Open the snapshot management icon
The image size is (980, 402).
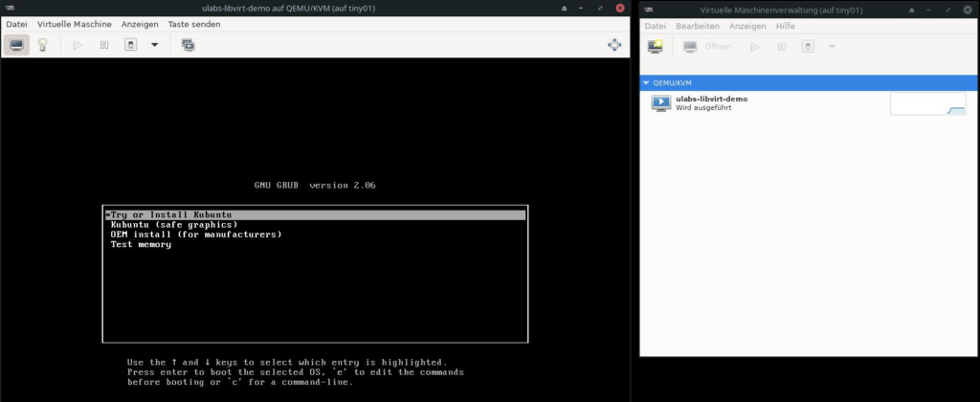(x=189, y=45)
